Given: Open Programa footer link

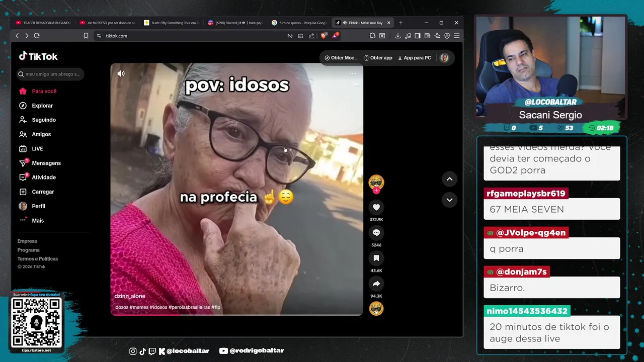Looking at the screenshot, I should [29, 250].
